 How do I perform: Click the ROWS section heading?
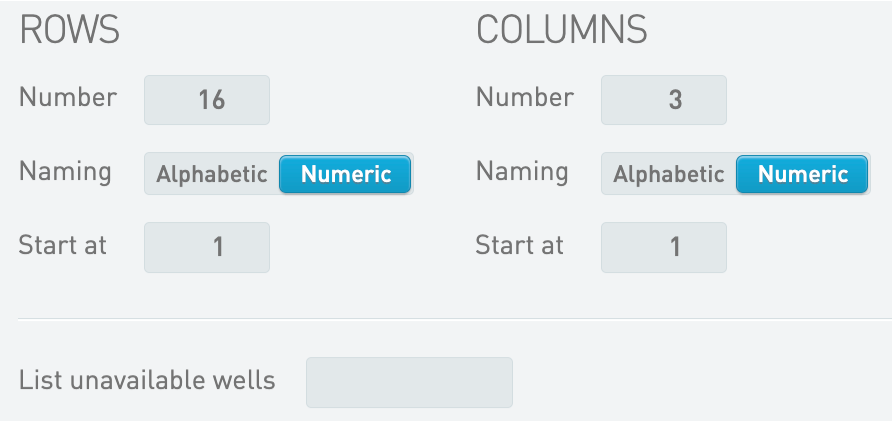[x=69, y=31]
